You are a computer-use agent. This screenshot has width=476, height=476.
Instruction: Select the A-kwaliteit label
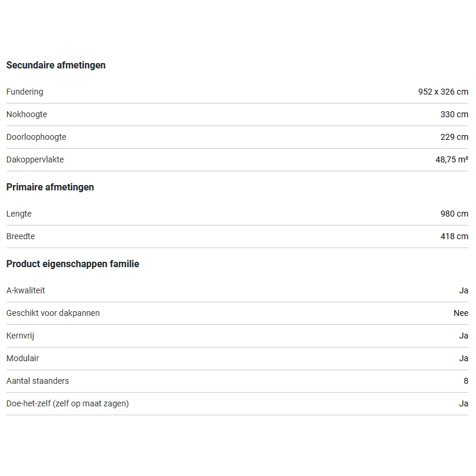coord(26,291)
